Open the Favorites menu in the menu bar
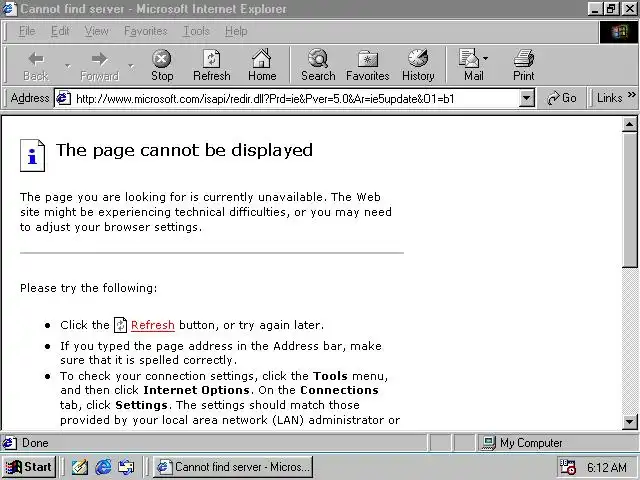 [146, 31]
